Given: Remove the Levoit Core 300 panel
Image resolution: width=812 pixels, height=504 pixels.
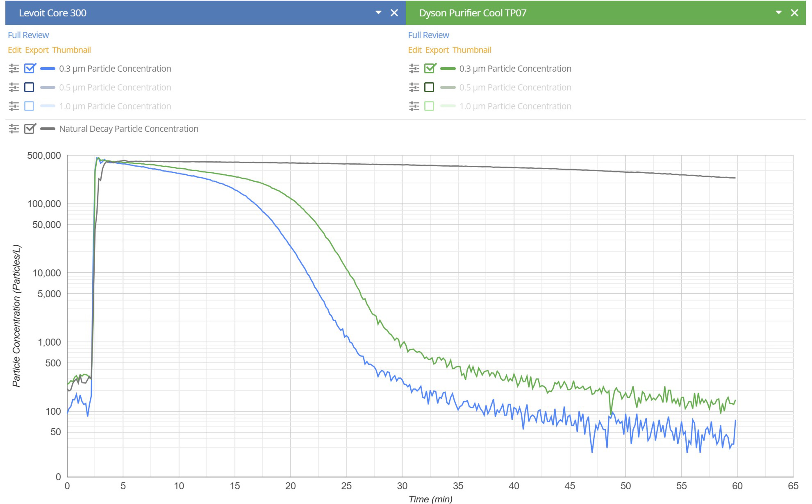Looking at the screenshot, I should (394, 13).
